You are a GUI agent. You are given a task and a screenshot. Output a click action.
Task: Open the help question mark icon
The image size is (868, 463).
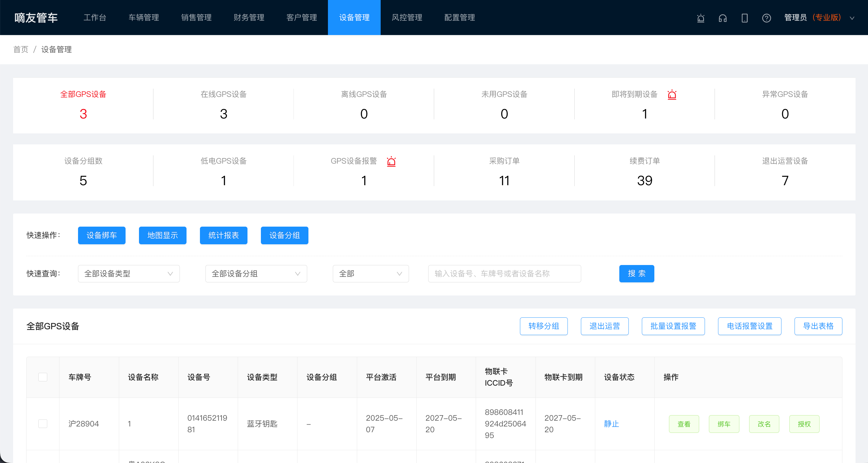(x=766, y=18)
